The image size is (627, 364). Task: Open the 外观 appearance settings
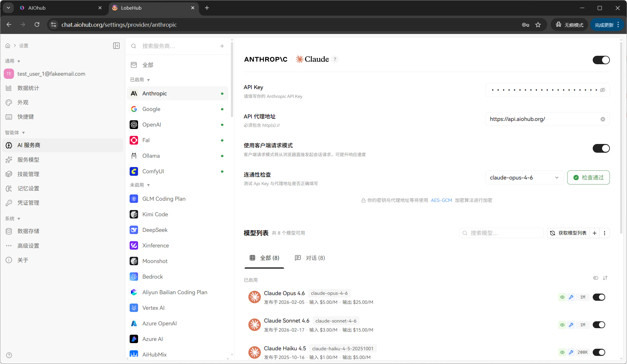coord(63,103)
